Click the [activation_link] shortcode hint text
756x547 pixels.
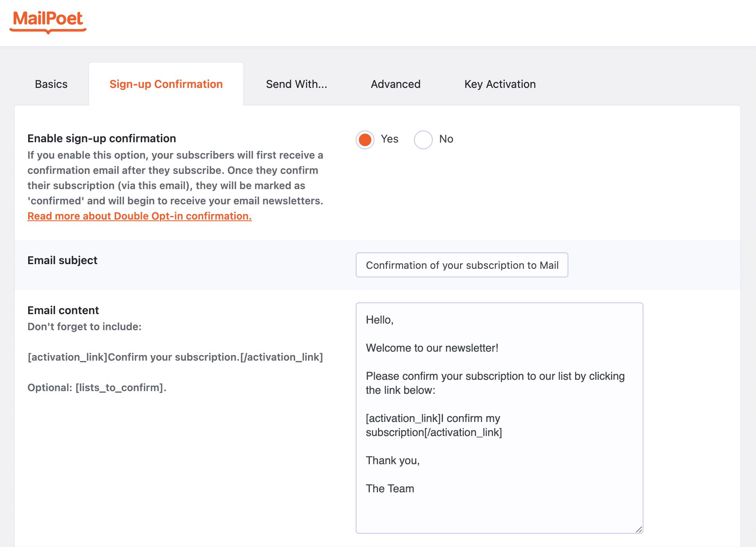tap(175, 357)
